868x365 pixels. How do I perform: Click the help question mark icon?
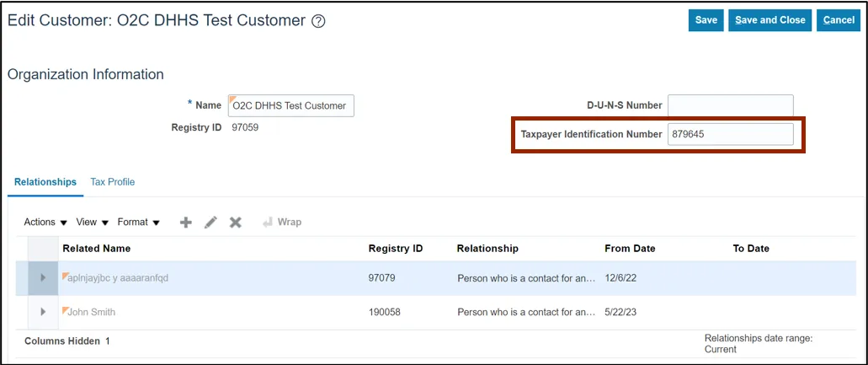(x=318, y=22)
